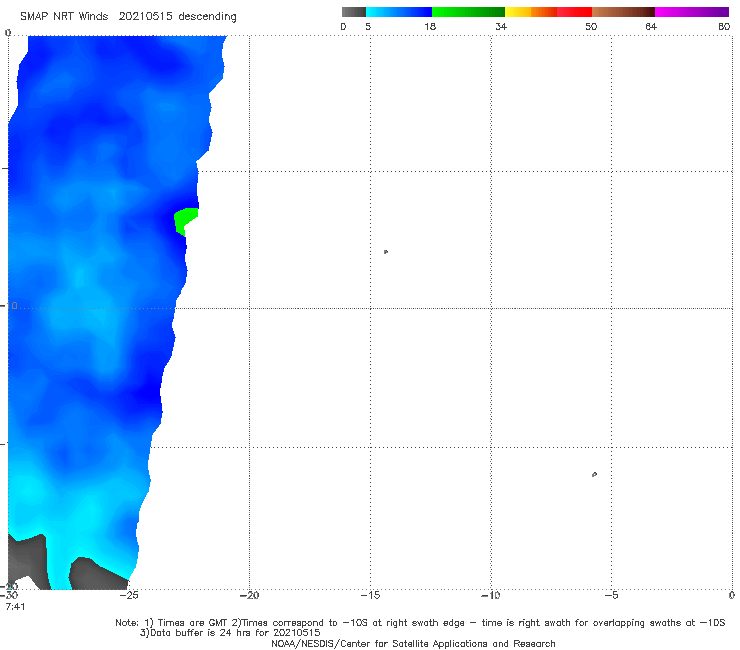Click the swath time label '7:41'
The image size is (740, 650).
click(15, 607)
